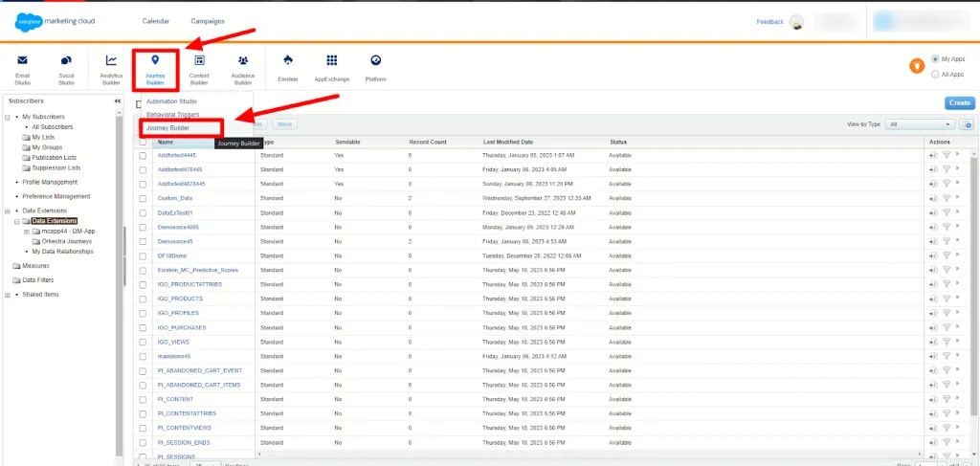Select All Subscribers tree item

click(53, 127)
